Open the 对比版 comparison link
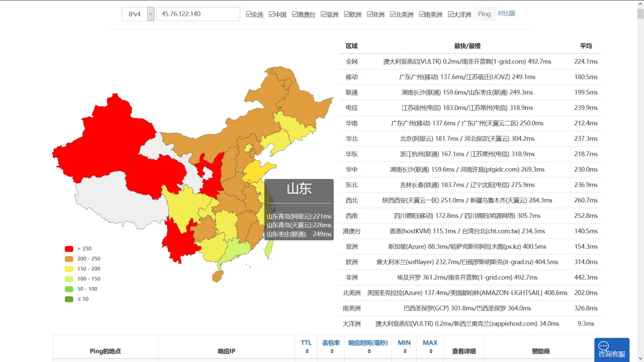 pos(507,13)
